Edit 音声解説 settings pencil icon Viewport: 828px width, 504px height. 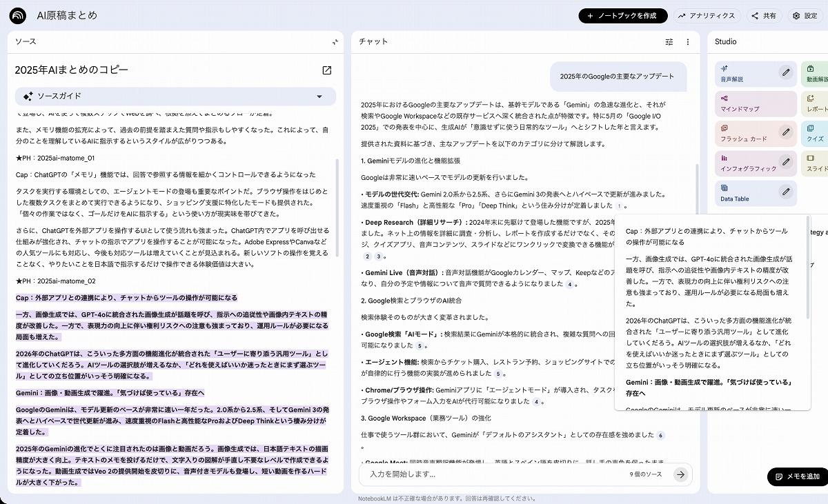coord(785,72)
